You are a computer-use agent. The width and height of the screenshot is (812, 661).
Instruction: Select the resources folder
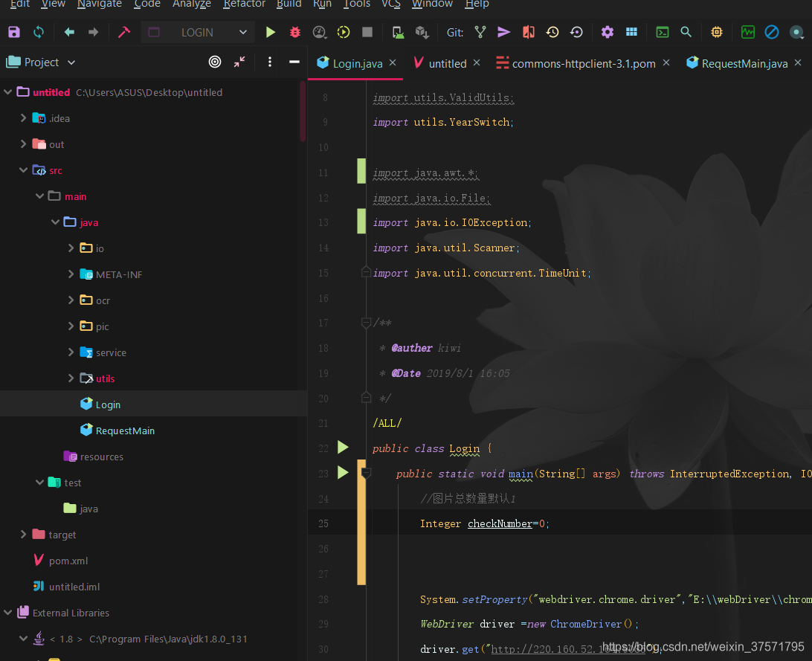101,457
